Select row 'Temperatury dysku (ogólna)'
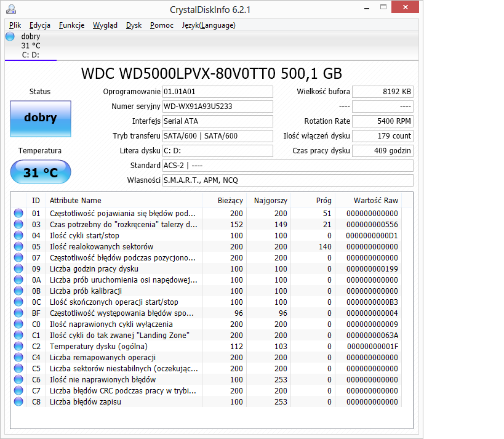Image resolution: width=504 pixels, height=439 pixels. (x=206, y=347)
